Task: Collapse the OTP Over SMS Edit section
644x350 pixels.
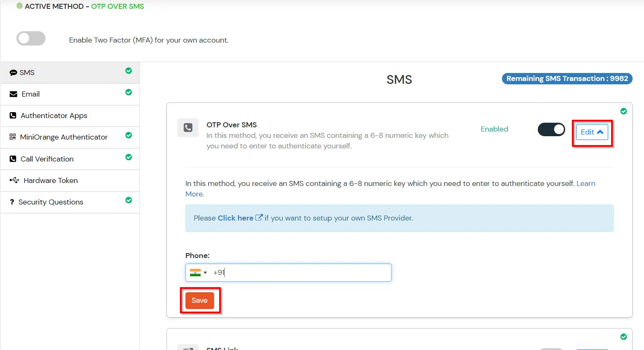Action: click(x=592, y=132)
